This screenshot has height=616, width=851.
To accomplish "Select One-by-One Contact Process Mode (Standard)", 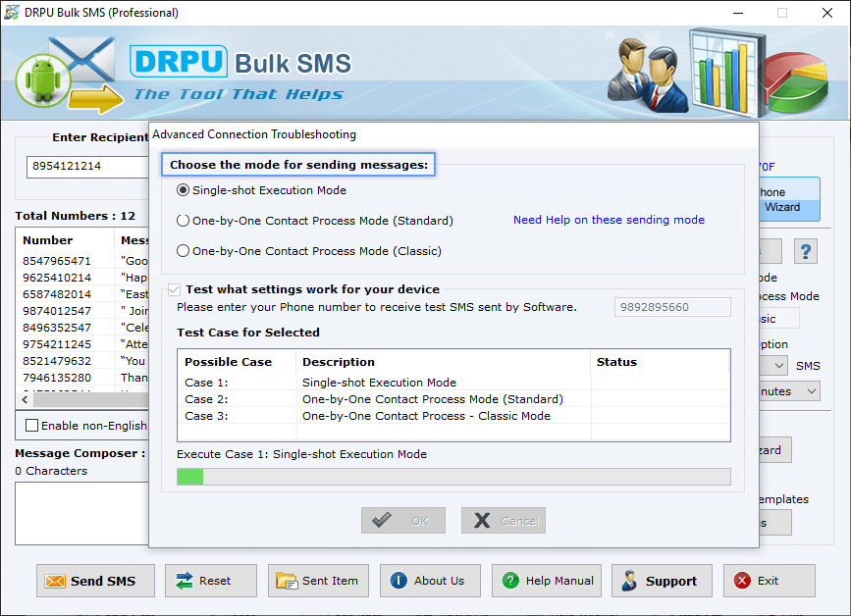I will (184, 221).
